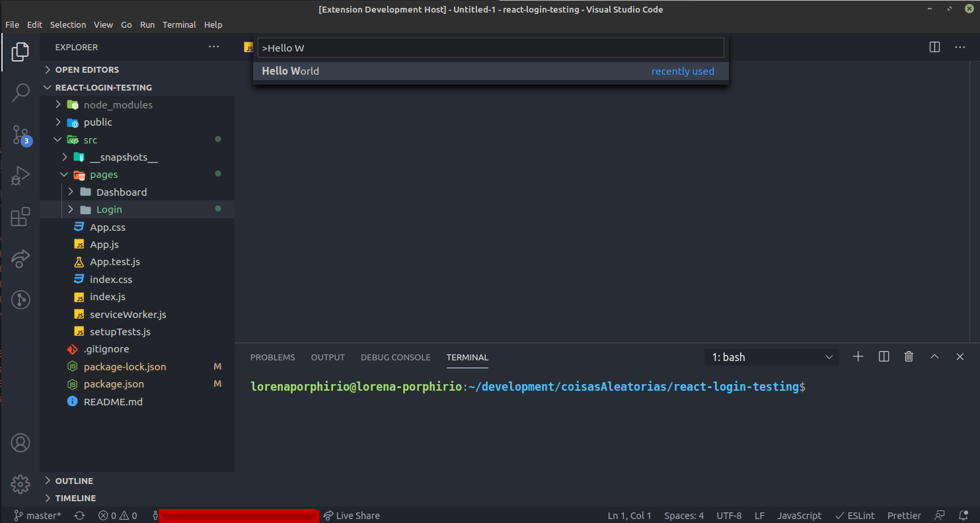The height and width of the screenshot is (523, 980).
Task: Click the command palette input field
Action: point(491,48)
